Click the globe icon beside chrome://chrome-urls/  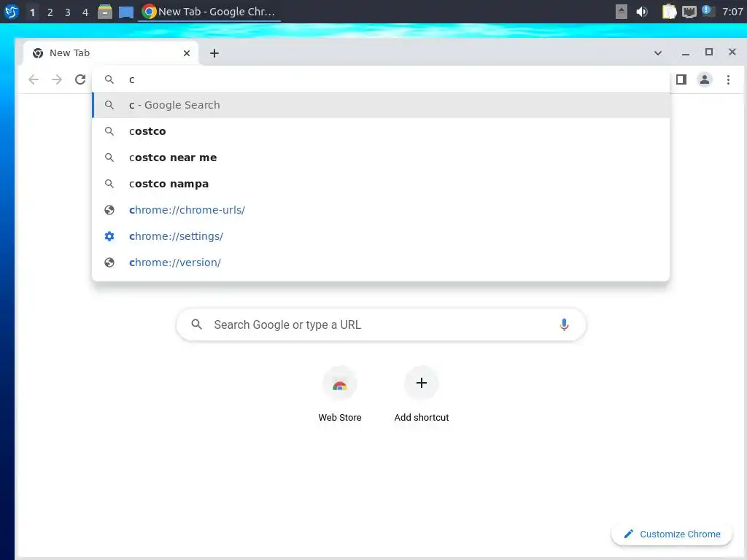pyautogui.click(x=109, y=210)
